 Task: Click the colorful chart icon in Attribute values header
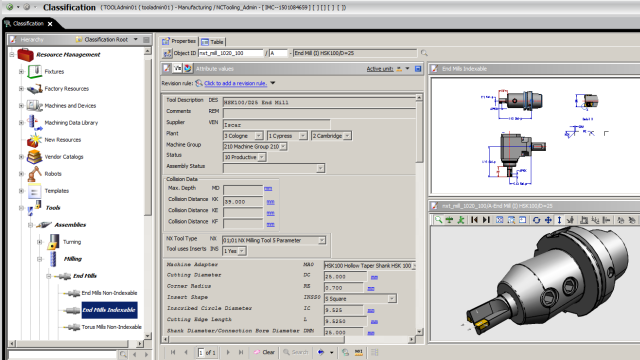point(188,69)
